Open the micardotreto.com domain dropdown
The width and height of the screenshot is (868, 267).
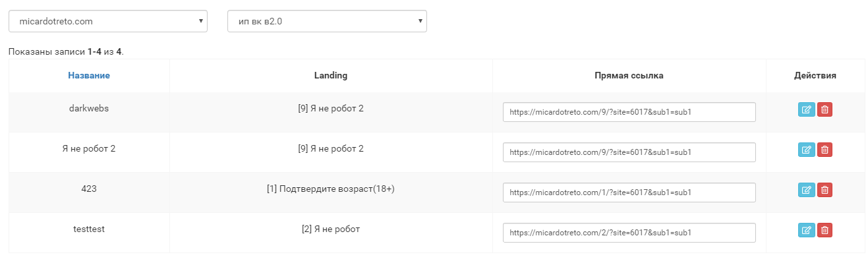click(108, 21)
